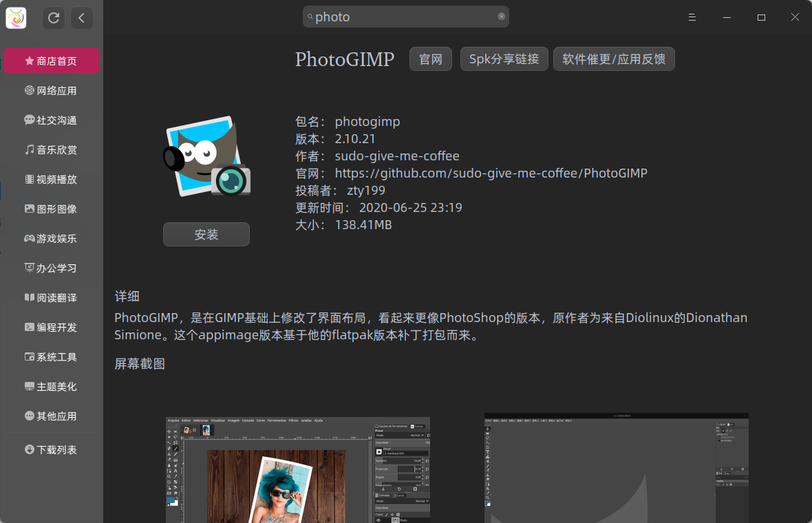Open the 网络应用 category in the sidebar

[52, 90]
